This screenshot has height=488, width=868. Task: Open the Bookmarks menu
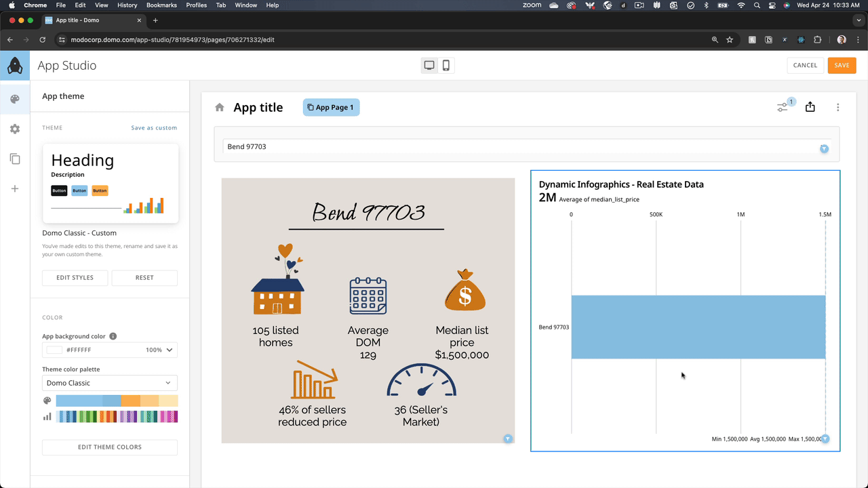(x=161, y=5)
